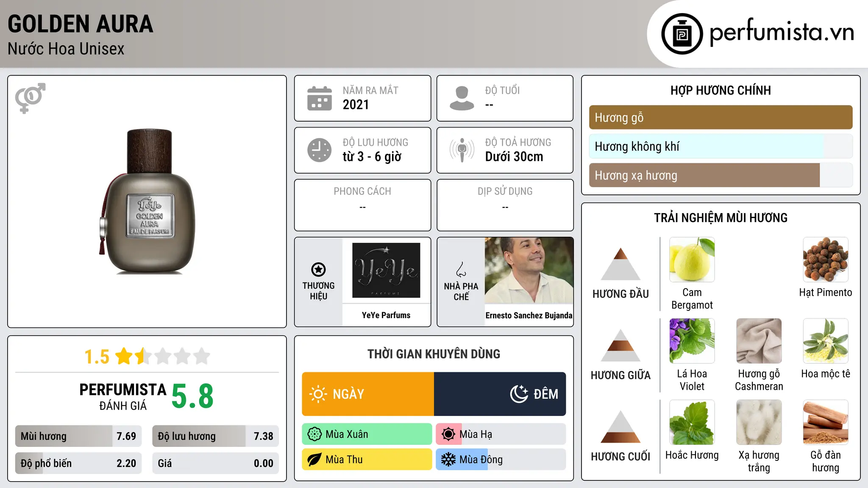The width and height of the screenshot is (868, 488).
Task: Click the sun icon in the Ngày bar
Action: (318, 394)
